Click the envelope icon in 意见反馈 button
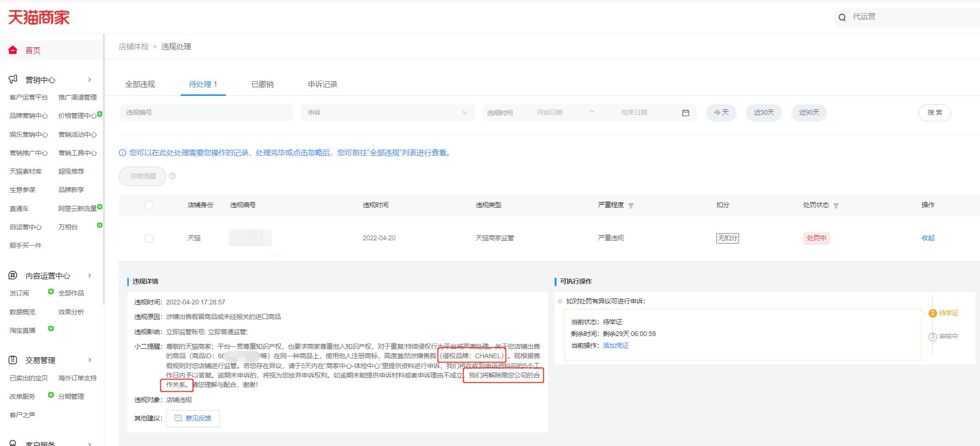This screenshot has width=980, height=446. coord(178,418)
